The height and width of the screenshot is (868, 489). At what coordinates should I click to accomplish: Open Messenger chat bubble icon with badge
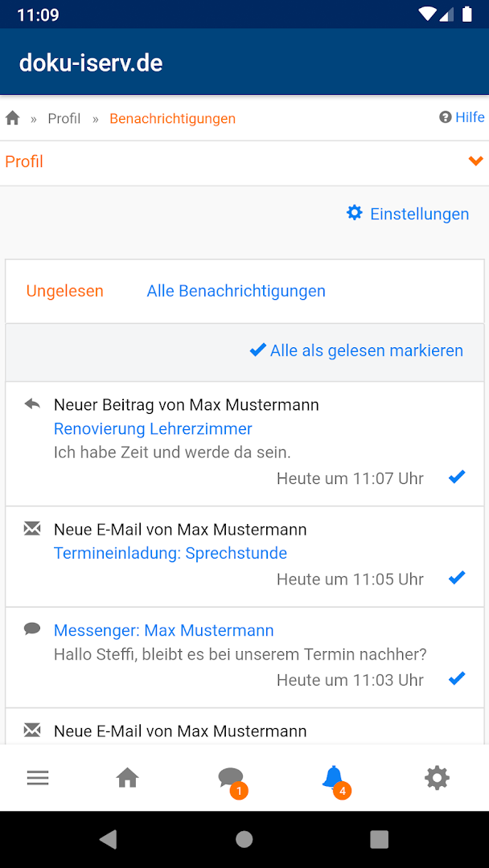coord(231,778)
